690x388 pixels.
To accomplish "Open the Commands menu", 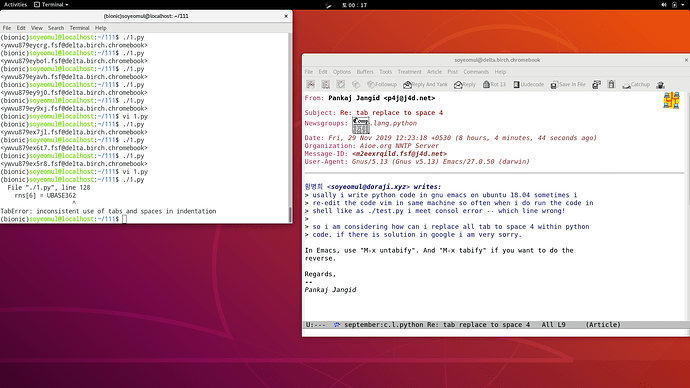I will point(476,72).
